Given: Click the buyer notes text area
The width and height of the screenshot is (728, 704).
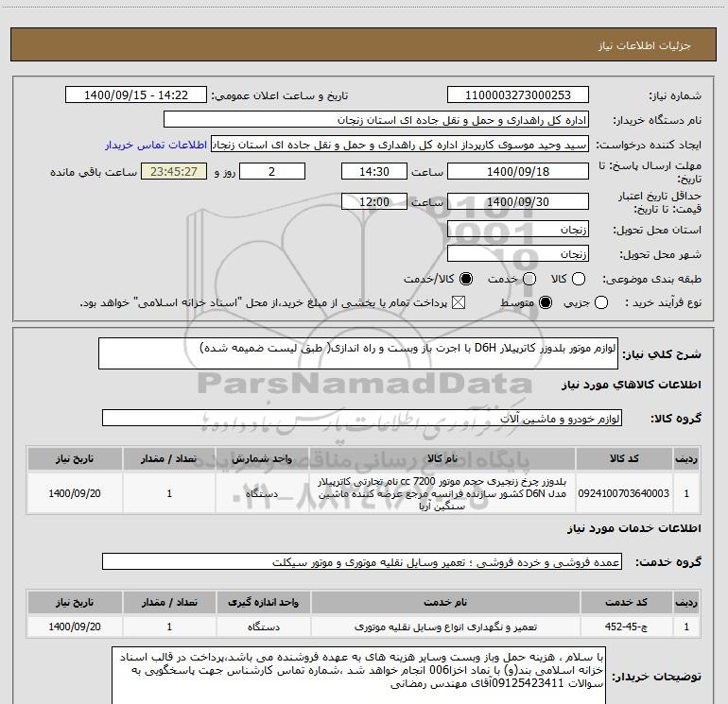Looking at the screenshot, I should (x=359, y=676).
